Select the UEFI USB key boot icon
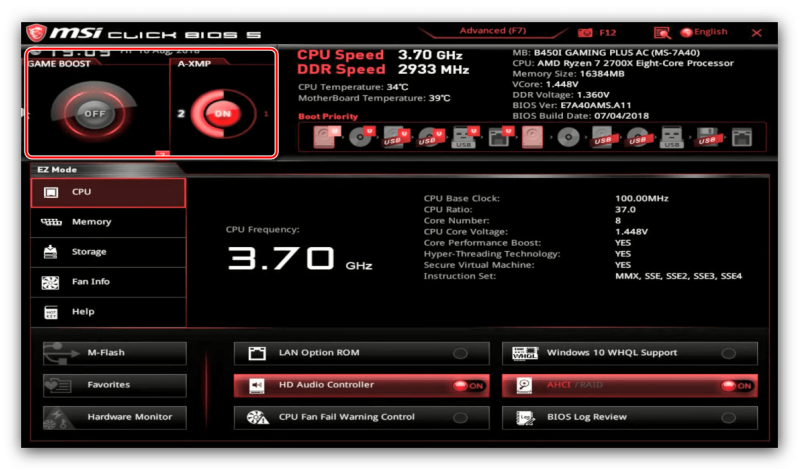The height and width of the screenshot is (470, 800). 465,137
